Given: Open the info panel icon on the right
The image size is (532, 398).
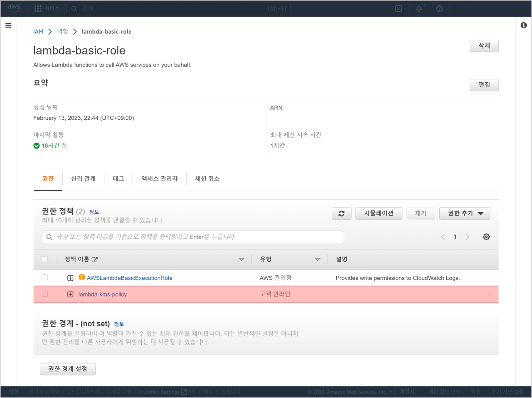Looking at the screenshot, I should pyautogui.click(x=524, y=25).
